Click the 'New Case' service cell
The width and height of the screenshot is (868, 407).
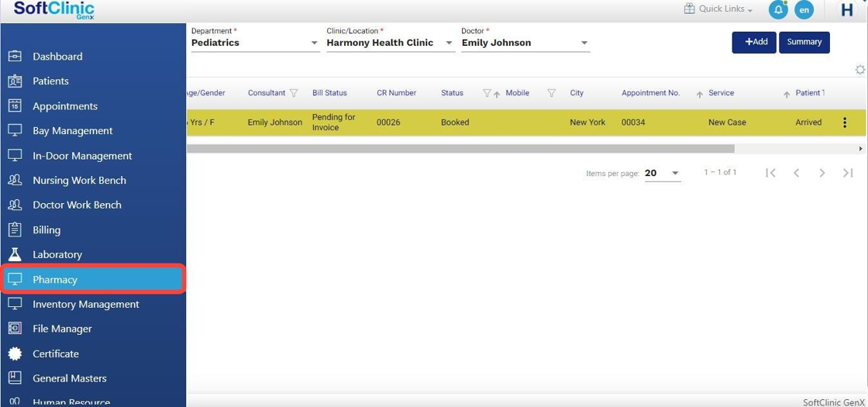tap(727, 122)
